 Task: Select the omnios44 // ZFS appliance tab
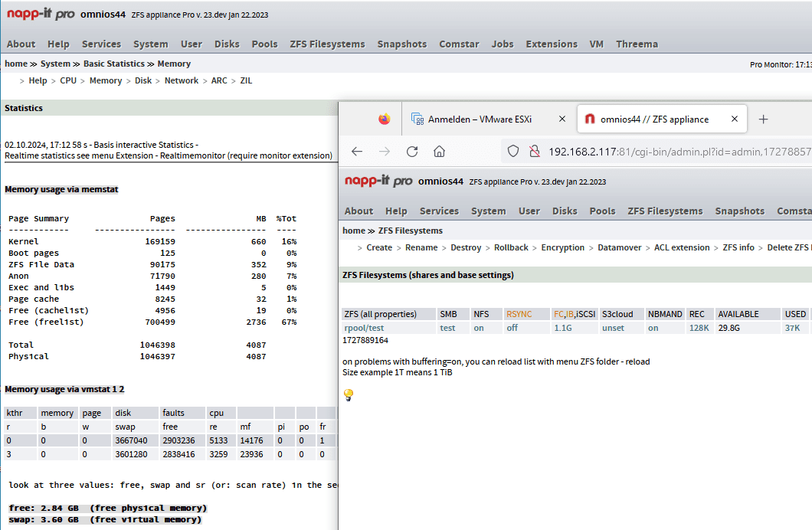point(661,119)
